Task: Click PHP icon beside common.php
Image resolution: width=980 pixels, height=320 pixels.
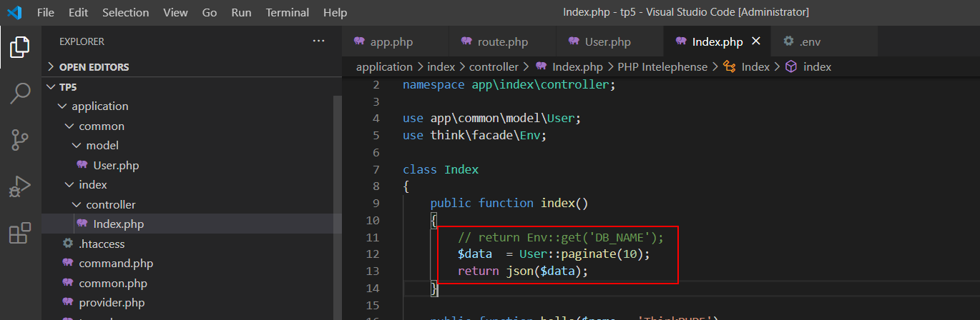Action: (x=68, y=283)
